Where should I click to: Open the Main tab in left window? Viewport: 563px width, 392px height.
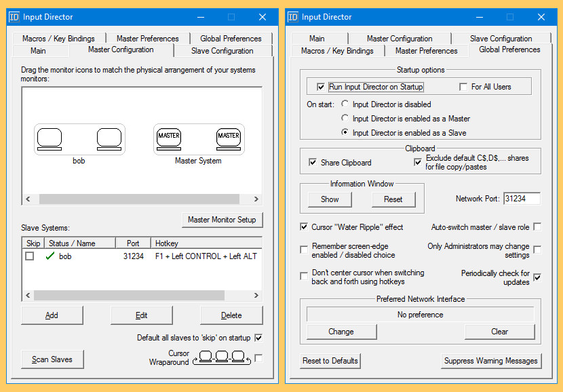(39, 50)
